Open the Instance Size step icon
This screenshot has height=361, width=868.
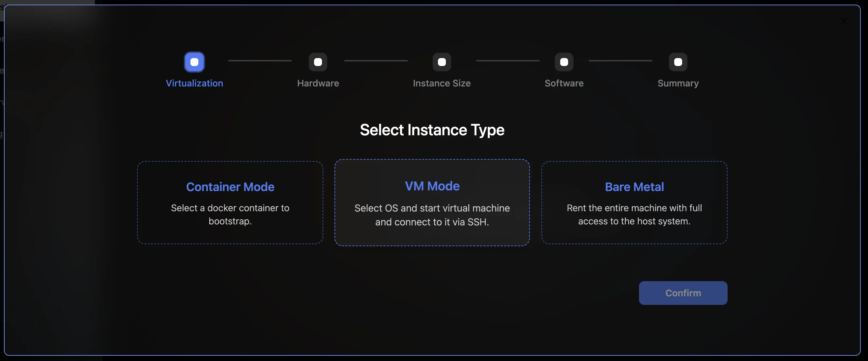click(x=441, y=62)
